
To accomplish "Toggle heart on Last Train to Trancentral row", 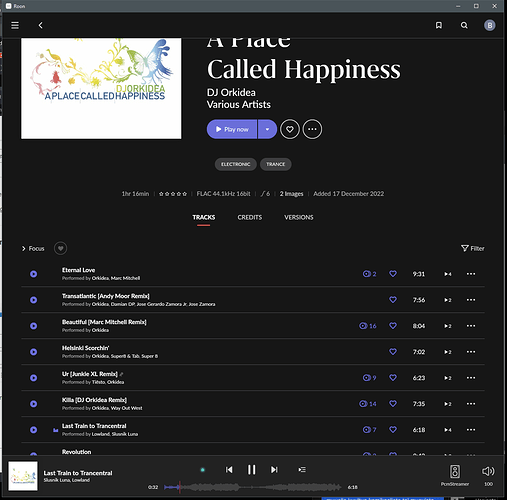I will tap(393, 430).
